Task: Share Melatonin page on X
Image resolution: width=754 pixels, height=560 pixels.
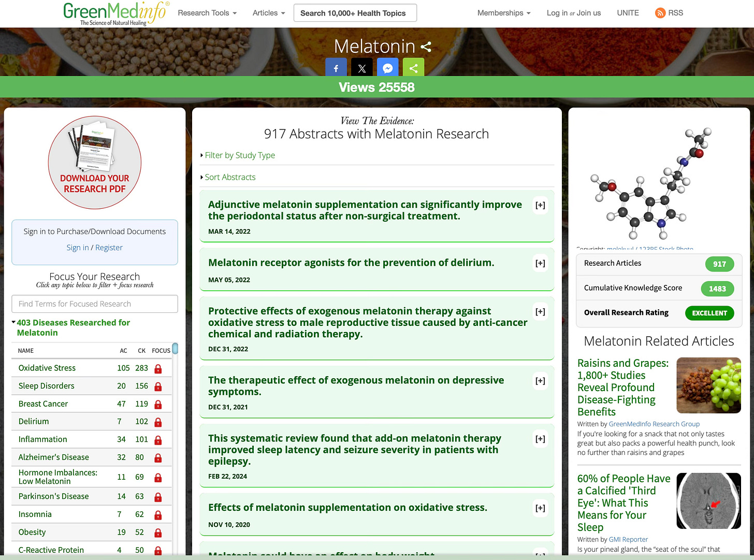Action: [362, 68]
